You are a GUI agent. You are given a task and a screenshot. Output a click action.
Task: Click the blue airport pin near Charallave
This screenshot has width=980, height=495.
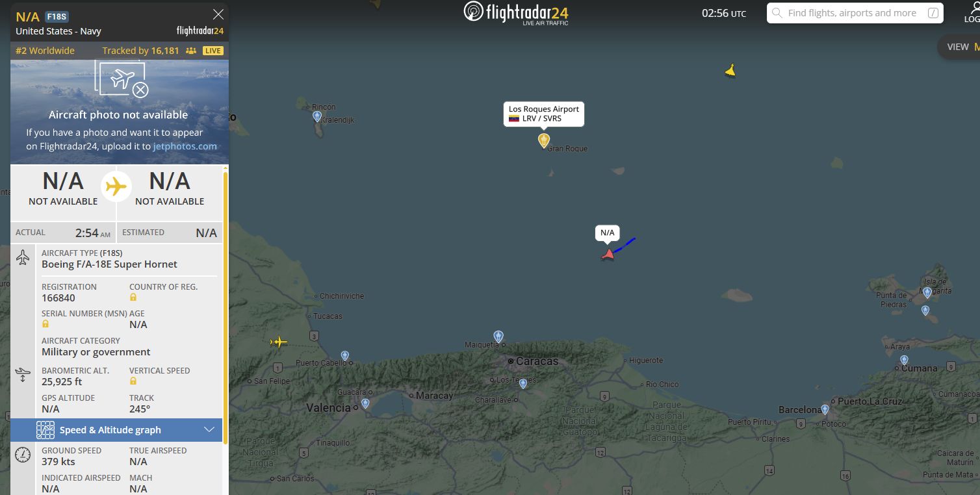coord(523,384)
